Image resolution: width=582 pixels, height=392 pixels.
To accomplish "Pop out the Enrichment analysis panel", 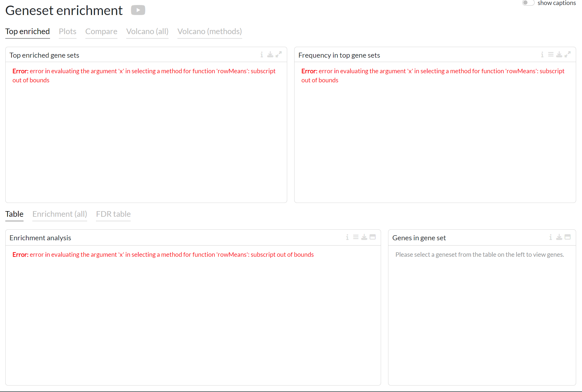I will pyautogui.click(x=373, y=237).
